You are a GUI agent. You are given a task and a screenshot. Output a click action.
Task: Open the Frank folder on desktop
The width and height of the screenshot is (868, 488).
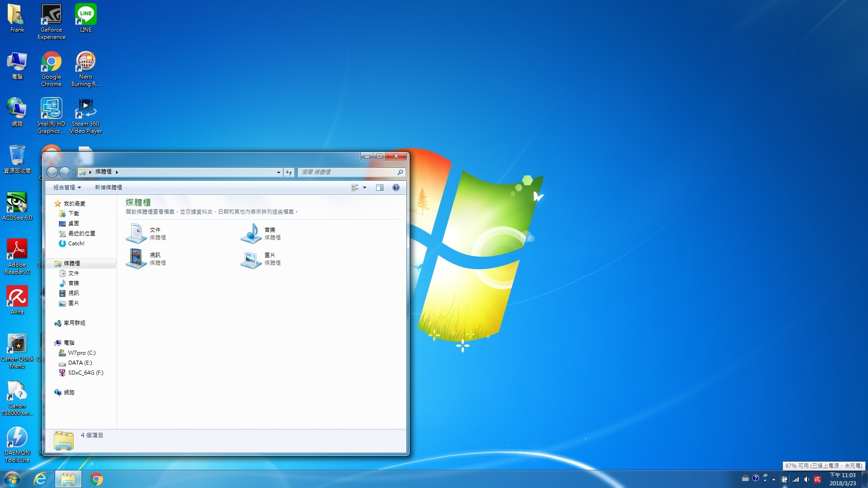coord(17,19)
